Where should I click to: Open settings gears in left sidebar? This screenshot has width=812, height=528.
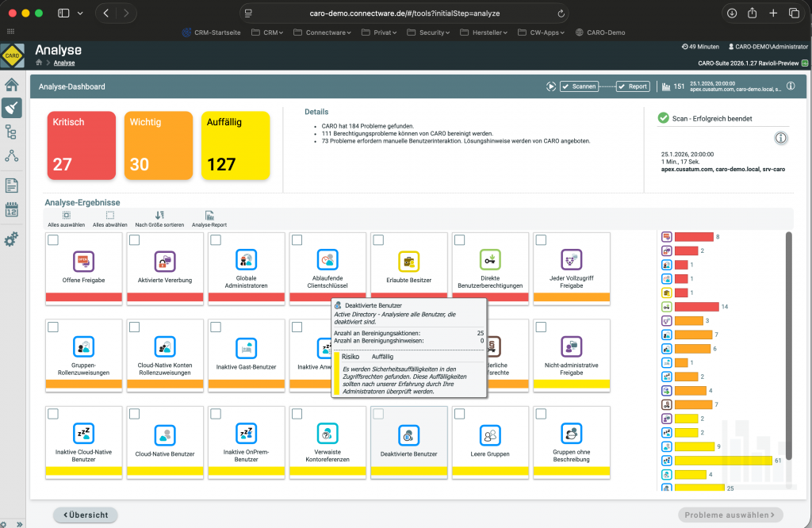pyautogui.click(x=11, y=239)
